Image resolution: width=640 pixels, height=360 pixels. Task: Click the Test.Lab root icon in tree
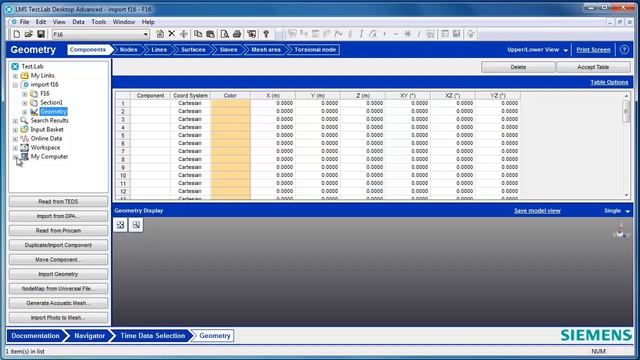(x=15, y=67)
